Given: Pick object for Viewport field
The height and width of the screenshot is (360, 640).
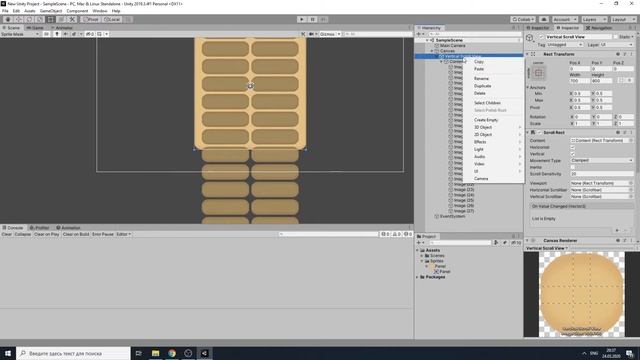Looking at the screenshot, I should click(631, 183).
